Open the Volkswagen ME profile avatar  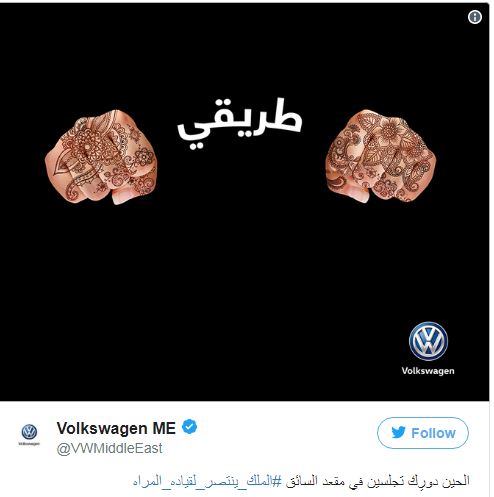click(29, 432)
